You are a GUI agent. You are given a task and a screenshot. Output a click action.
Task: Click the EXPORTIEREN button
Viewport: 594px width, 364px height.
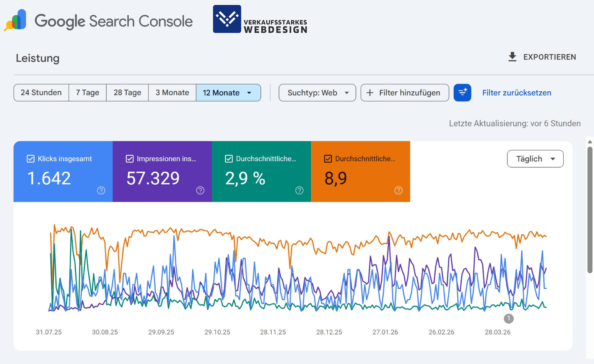(550, 57)
